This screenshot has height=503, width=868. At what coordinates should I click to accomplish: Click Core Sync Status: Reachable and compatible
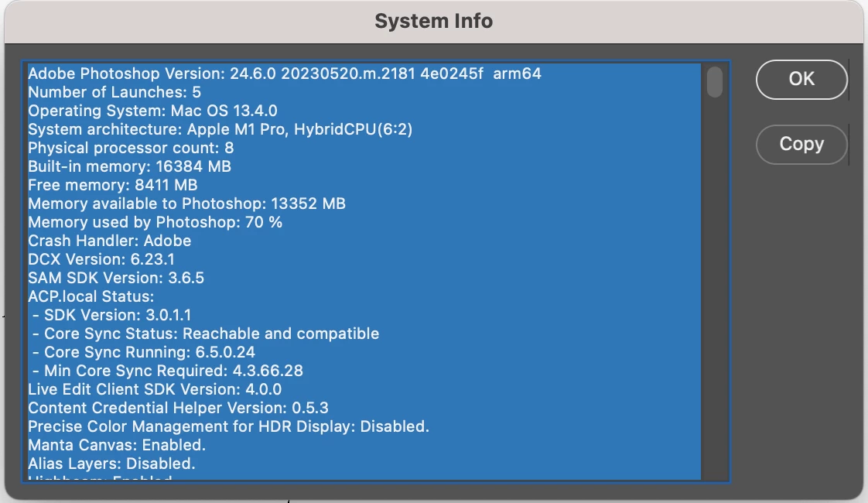coord(205,334)
